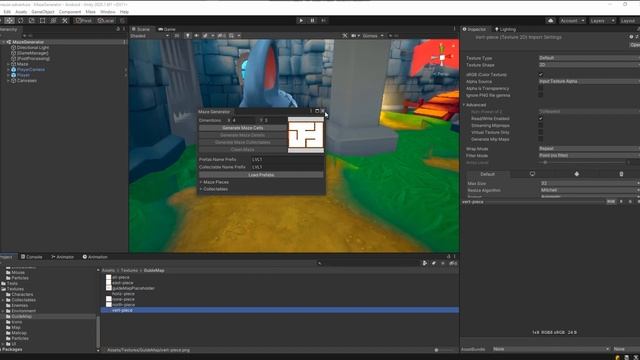The image size is (640, 360).
Task: Toggle scene effects icon
Action: point(205,36)
